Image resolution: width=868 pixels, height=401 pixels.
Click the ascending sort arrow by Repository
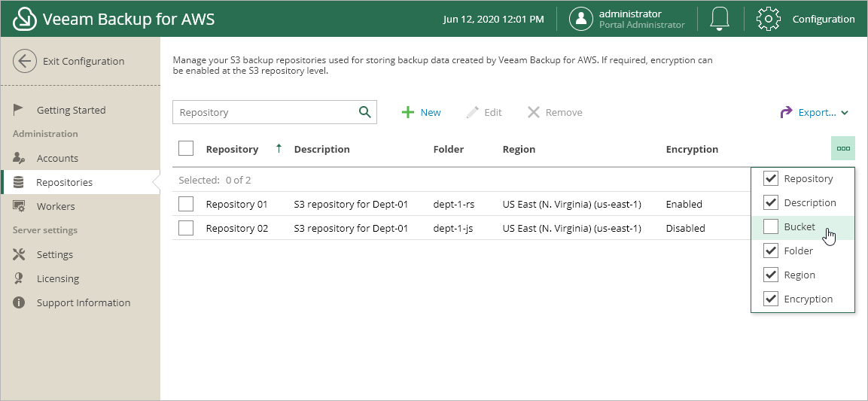(x=279, y=148)
